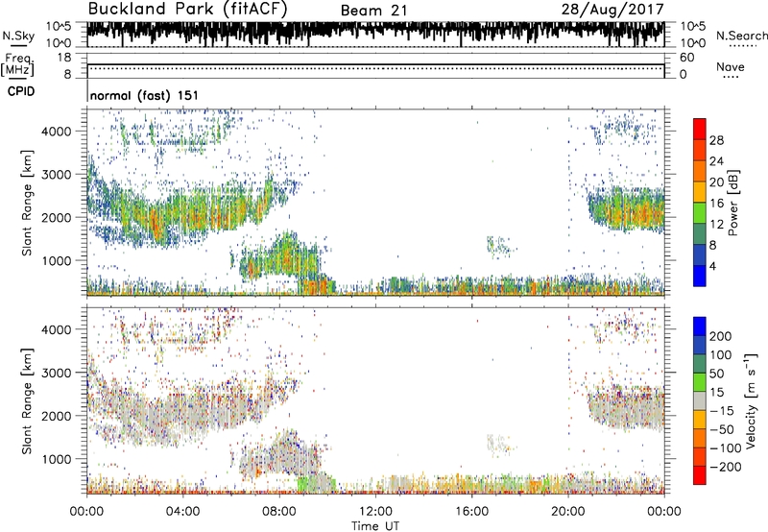The height and width of the screenshot is (532, 768).
Task: Click the '18' frequency axis value
Action: (64, 58)
